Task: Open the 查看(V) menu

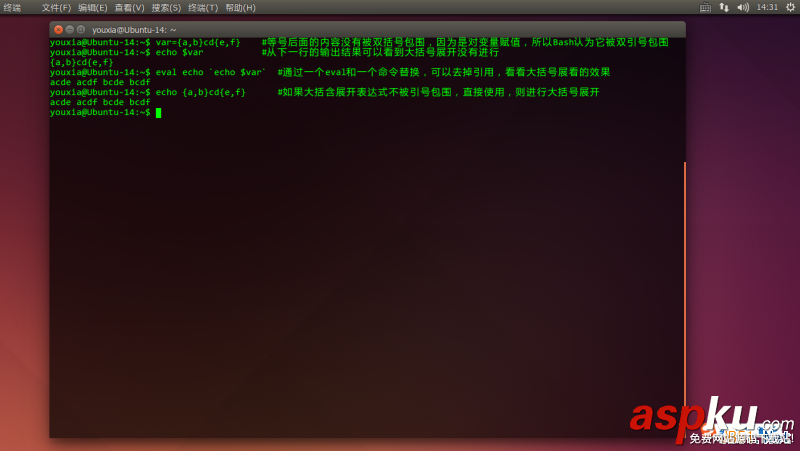Action: point(129,8)
